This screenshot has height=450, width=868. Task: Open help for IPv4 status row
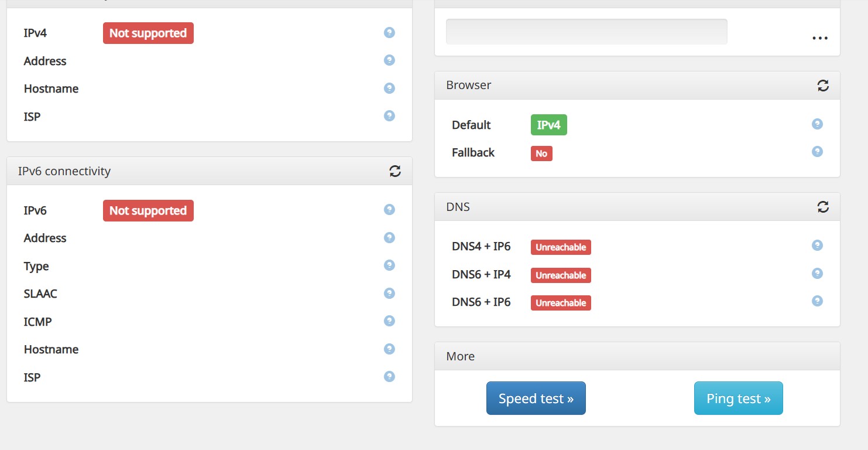point(389,33)
